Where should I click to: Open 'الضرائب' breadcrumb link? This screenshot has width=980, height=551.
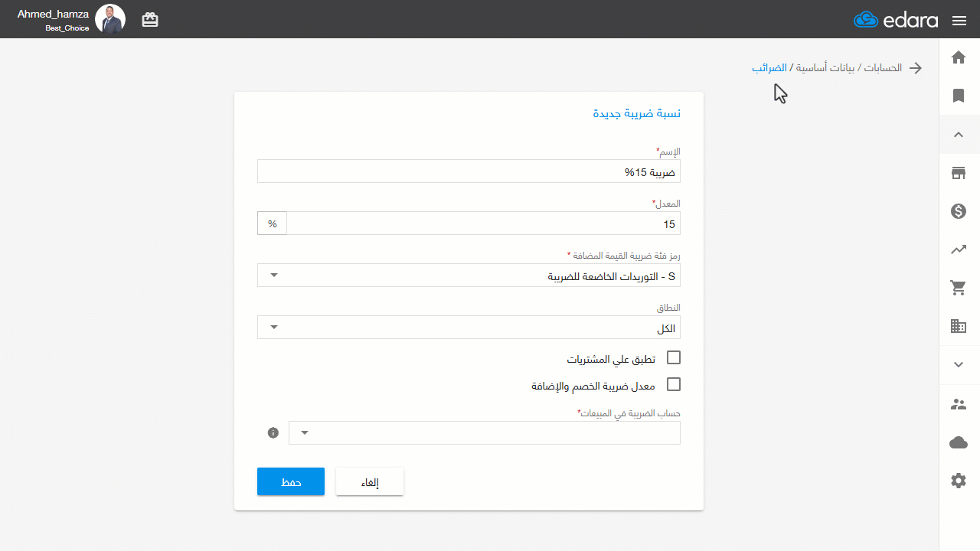769,68
